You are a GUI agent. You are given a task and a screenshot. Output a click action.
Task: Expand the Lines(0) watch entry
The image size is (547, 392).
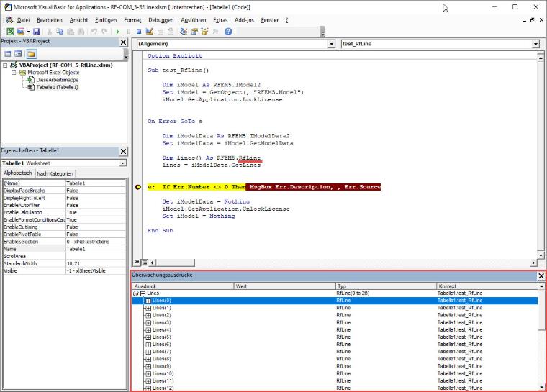coord(148,301)
